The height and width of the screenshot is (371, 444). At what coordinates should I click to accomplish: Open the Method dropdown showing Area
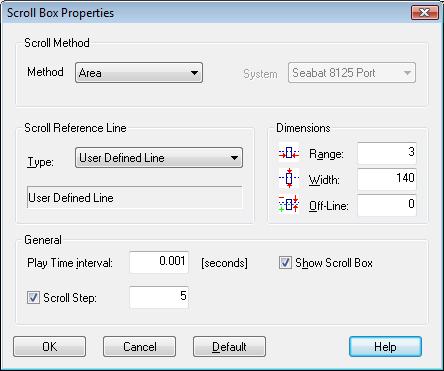pos(139,72)
